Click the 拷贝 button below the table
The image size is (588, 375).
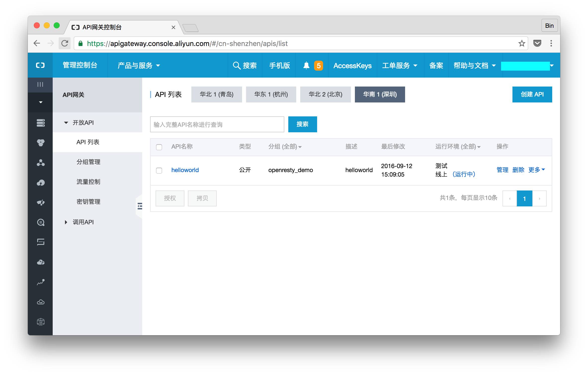(202, 198)
